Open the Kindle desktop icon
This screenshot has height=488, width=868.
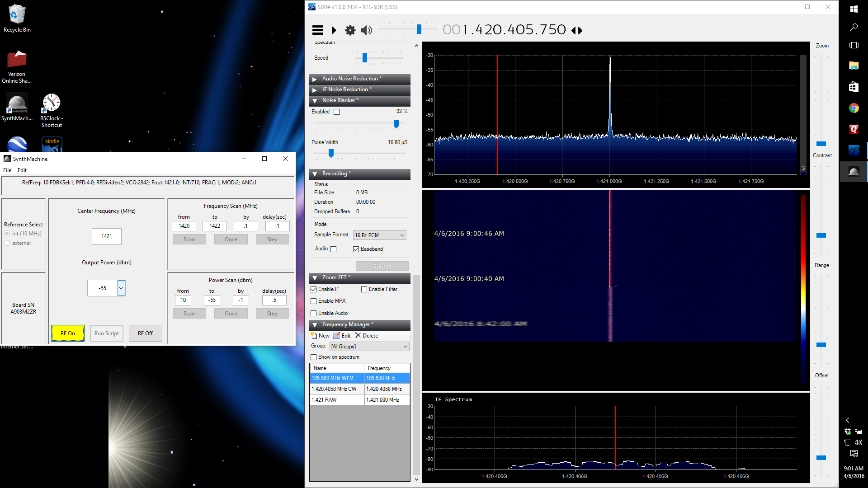52,144
